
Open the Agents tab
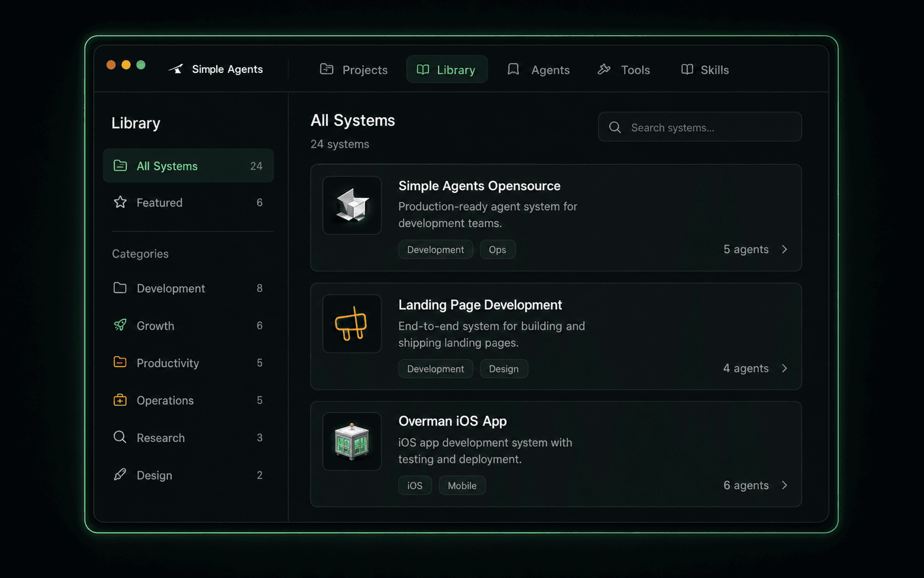tap(538, 69)
